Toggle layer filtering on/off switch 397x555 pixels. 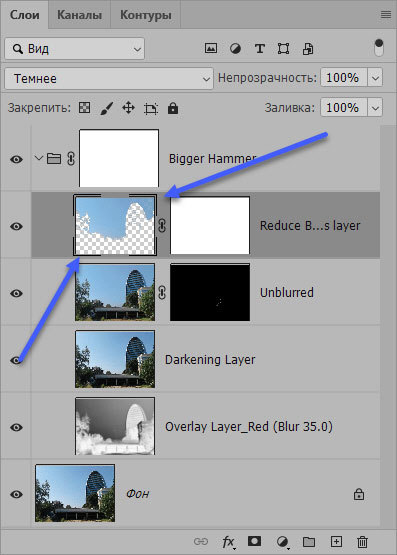tap(379, 48)
